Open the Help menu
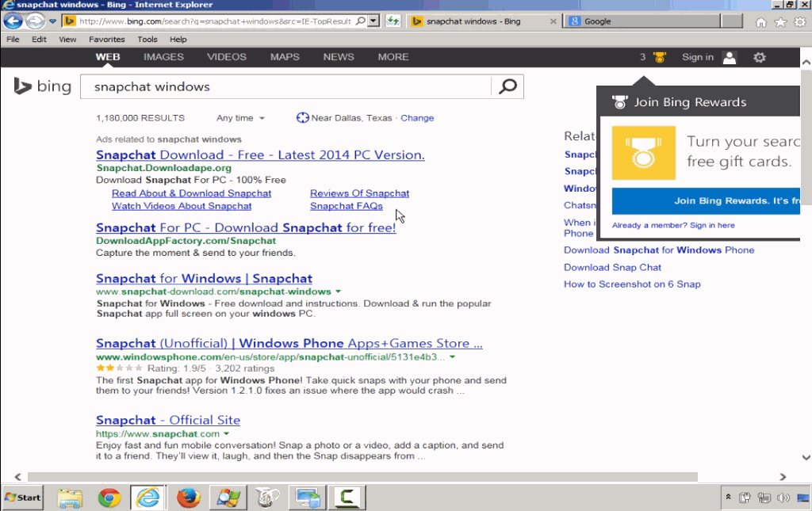 178,40
